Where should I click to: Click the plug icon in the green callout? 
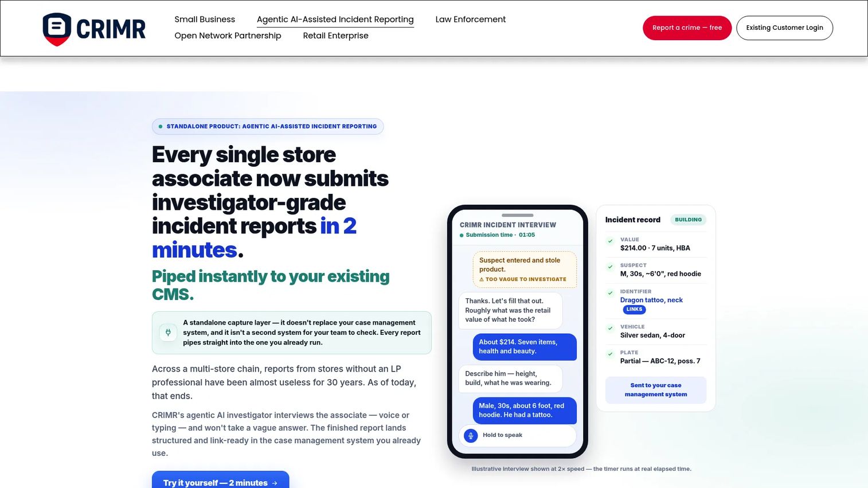pyautogui.click(x=168, y=333)
